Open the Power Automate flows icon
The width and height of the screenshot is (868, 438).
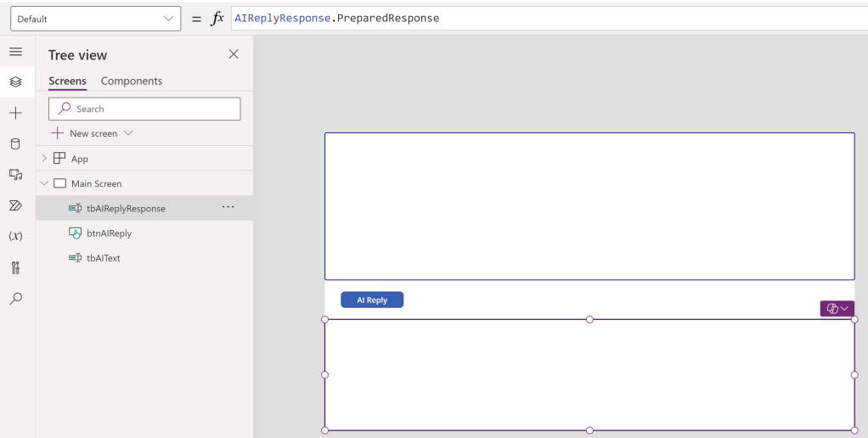coord(15,205)
